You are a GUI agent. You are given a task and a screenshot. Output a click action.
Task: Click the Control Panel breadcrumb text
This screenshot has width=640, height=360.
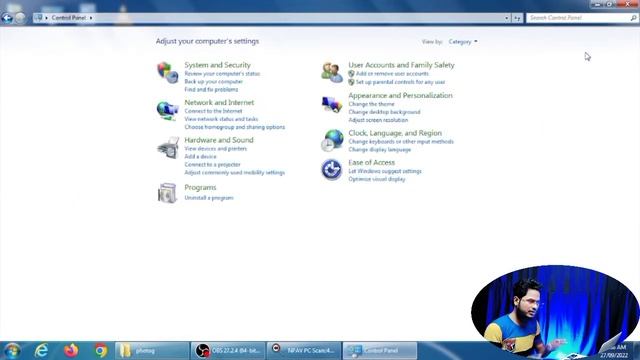point(69,18)
